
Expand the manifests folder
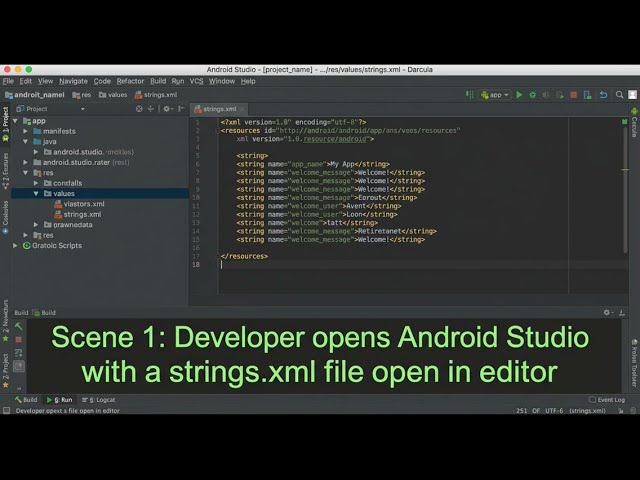(x=26, y=131)
